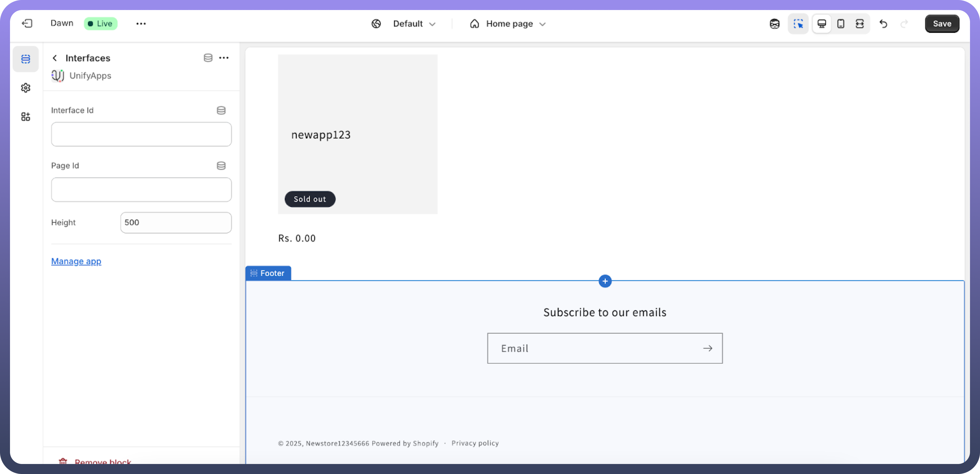Open the Sections panel icon in sidebar
The width and height of the screenshot is (980, 474).
[25, 59]
